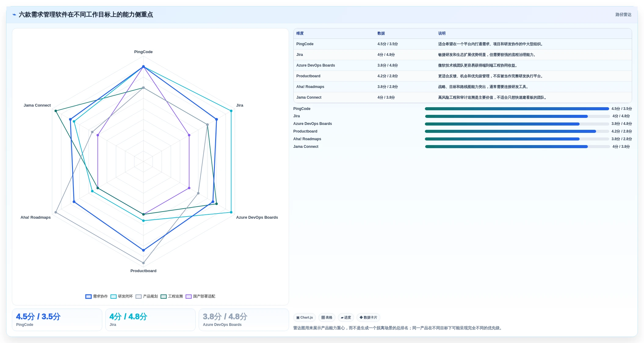Click the description starting with 微软技术栈团队
Screen dimensions: 644x343
(479, 65)
